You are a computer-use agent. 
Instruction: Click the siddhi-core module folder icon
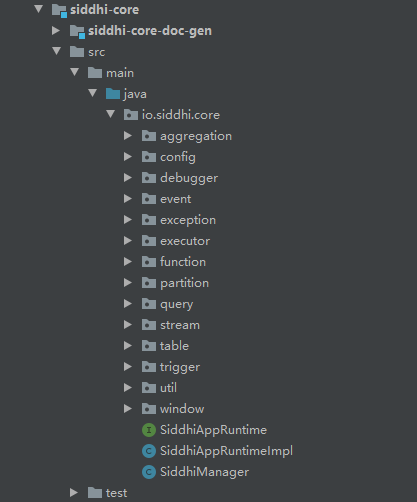(60, 10)
